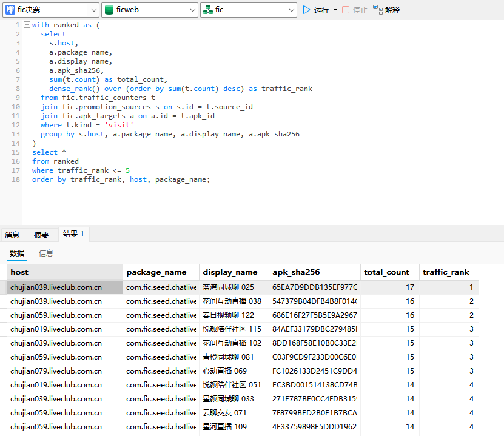The image size is (504, 436).
Task: Switch to the 摘要 tab
Action: (x=41, y=235)
